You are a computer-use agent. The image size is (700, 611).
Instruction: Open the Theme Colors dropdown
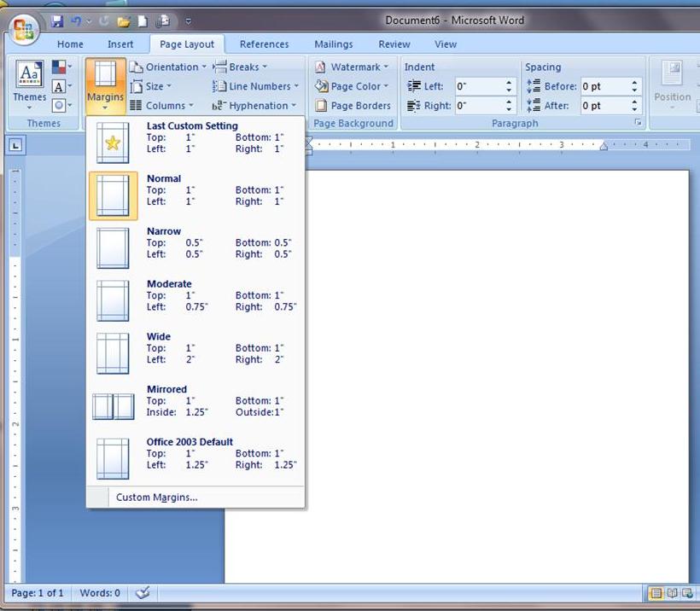[x=62, y=67]
